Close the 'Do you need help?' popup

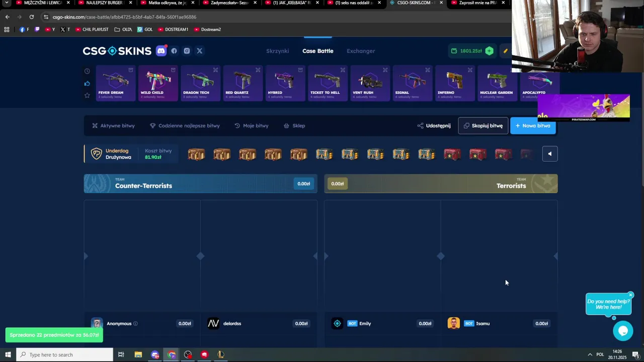(x=630, y=295)
